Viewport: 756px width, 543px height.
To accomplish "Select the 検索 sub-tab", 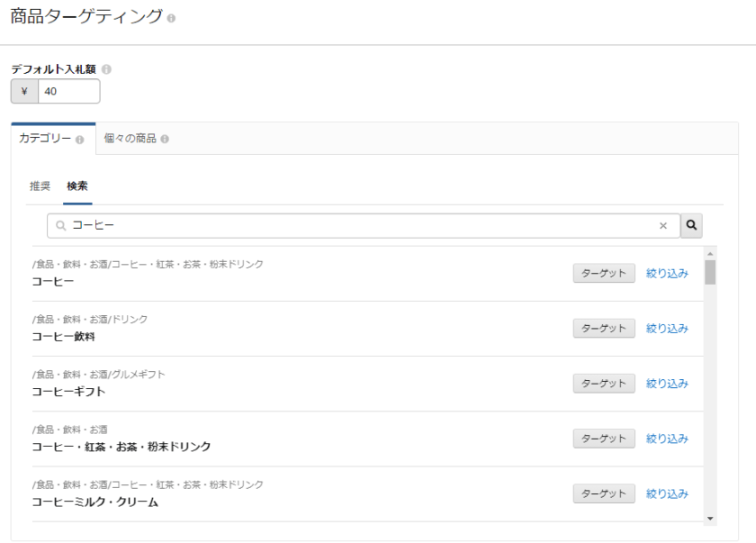I will click(x=77, y=186).
